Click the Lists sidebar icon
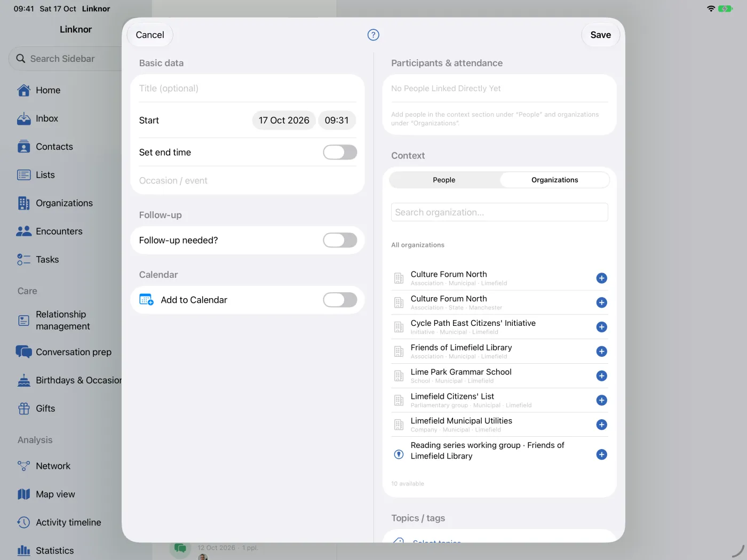This screenshot has height=560, width=747. [24, 175]
